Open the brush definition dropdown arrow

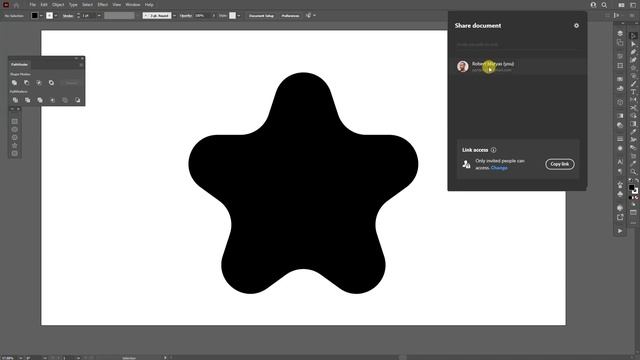174,16
